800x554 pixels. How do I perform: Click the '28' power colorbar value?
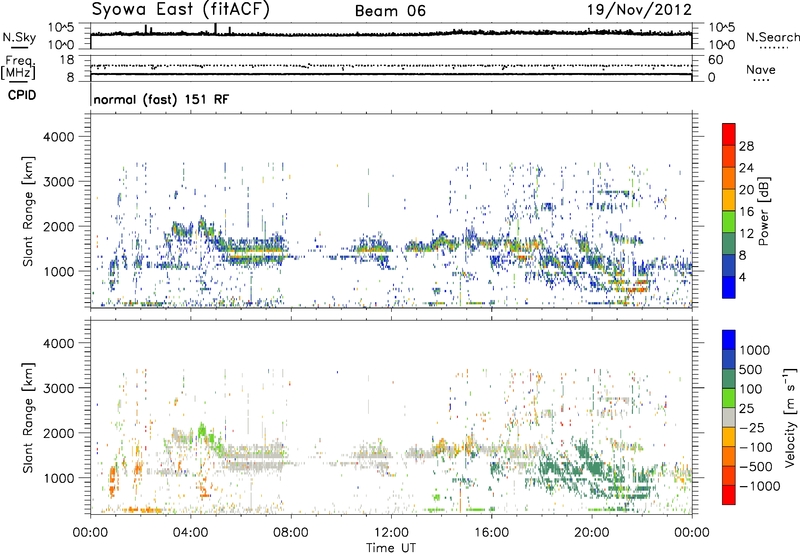(x=746, y=146)
